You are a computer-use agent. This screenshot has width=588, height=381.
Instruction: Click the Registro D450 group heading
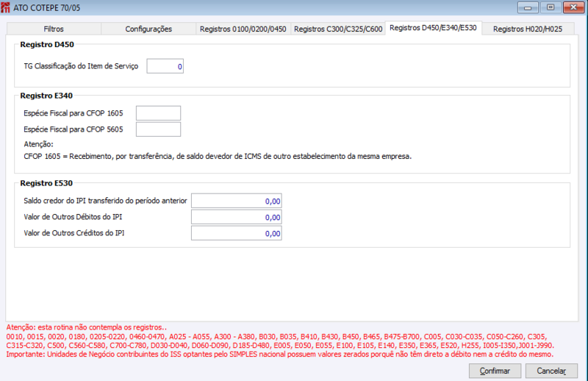[x=47, y=44]
